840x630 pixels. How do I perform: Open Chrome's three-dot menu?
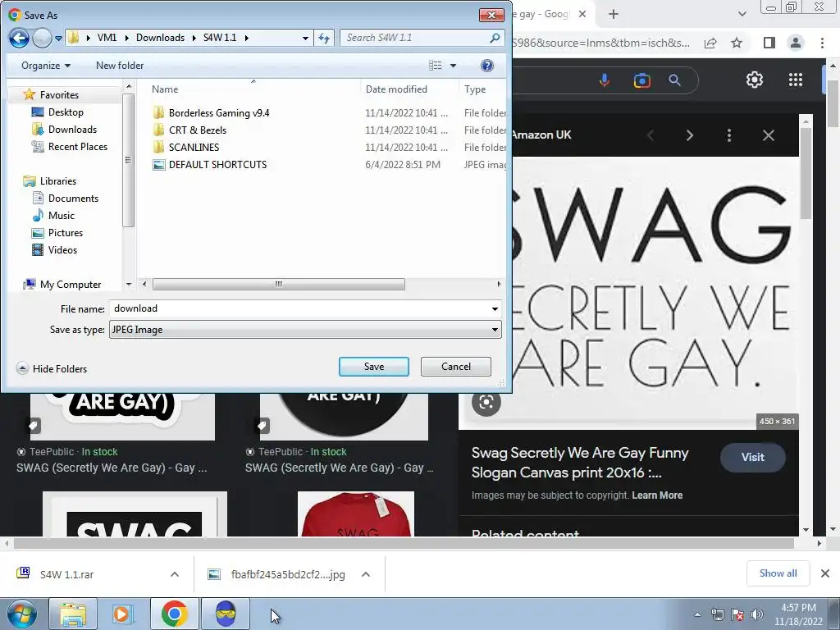822,43
